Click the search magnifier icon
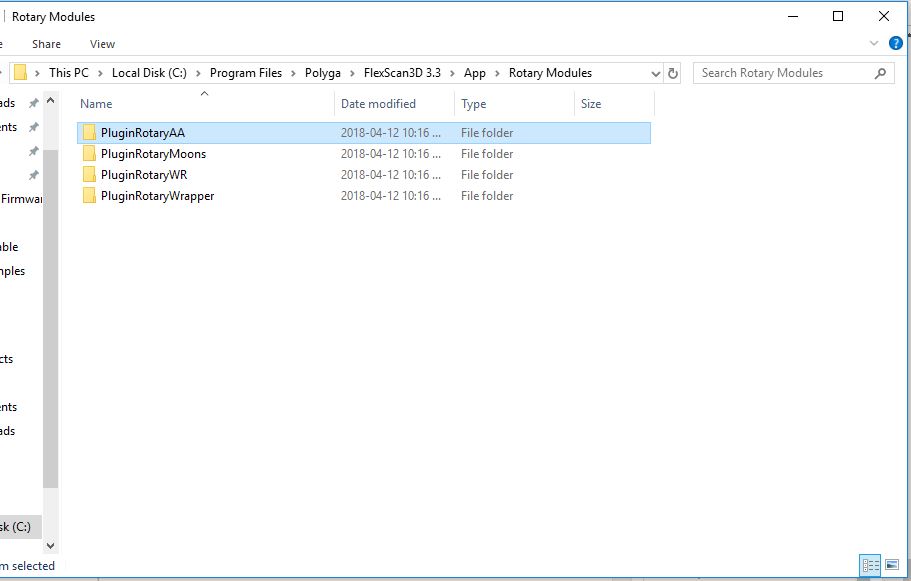 [x=880, y=73]
